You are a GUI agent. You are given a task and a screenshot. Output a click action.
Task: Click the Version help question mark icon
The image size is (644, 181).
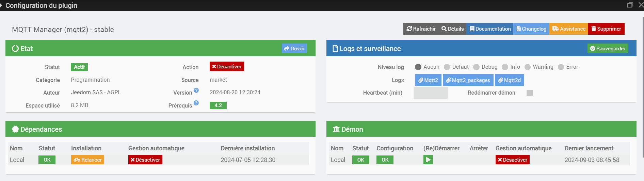[x=196, y=90]
